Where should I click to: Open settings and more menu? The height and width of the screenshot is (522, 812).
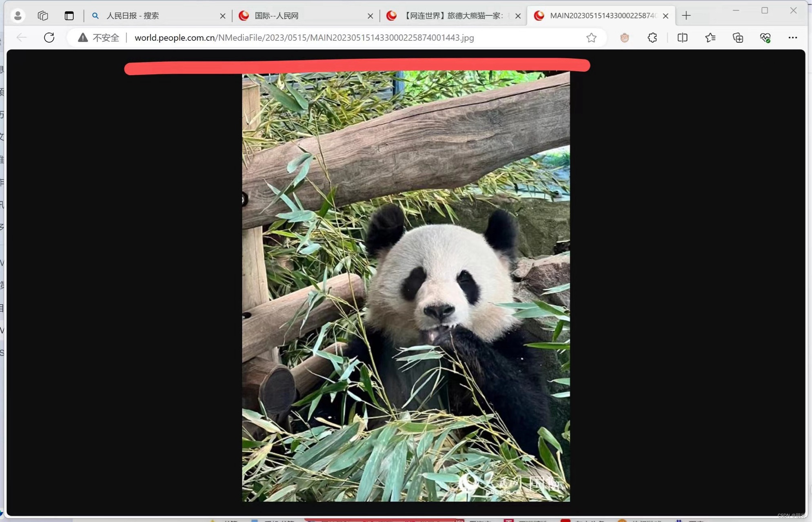tap(792, 38)
